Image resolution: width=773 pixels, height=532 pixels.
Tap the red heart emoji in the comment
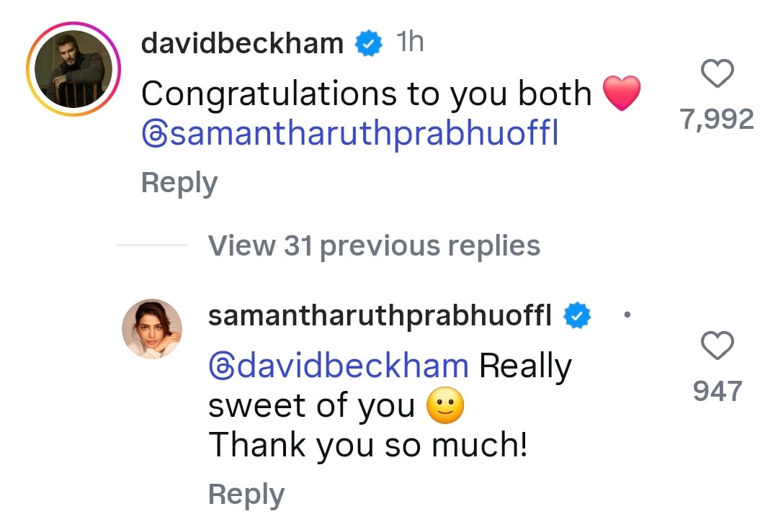pyautogui.click(x=621, y=95)
